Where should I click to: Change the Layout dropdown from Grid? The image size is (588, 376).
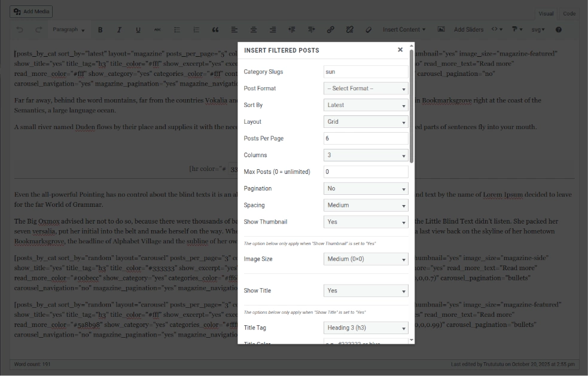tap(365, 122)
